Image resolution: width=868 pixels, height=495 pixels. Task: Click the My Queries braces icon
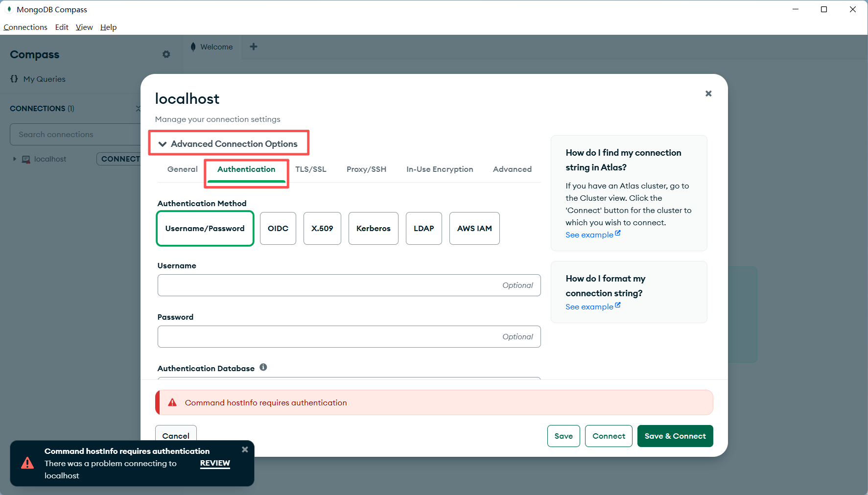[x=14, y=79]
